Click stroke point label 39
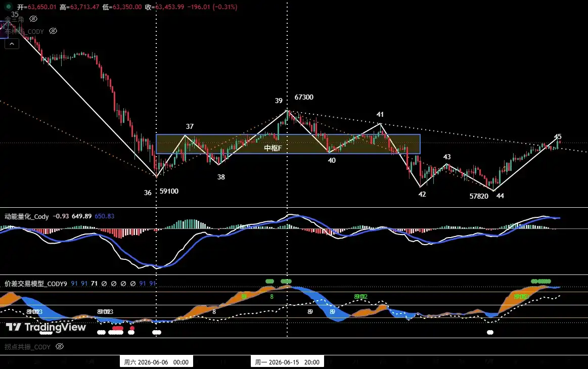588x369 pixels. [279, 101]
